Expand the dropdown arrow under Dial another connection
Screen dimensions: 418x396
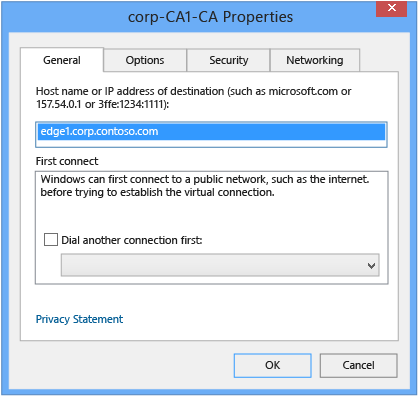[x=371, y=266]
